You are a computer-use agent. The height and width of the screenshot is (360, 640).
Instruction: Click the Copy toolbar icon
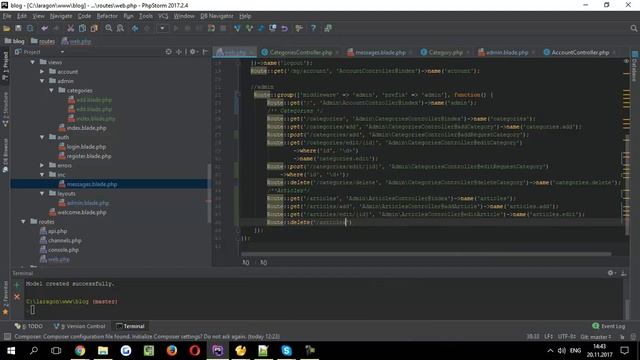click(x=82, y=28)
